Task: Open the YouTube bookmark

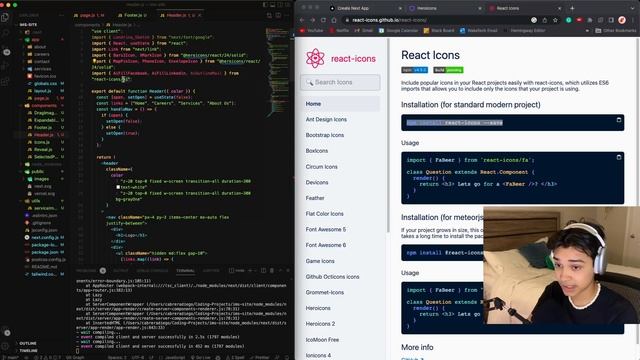Action: 311,31
